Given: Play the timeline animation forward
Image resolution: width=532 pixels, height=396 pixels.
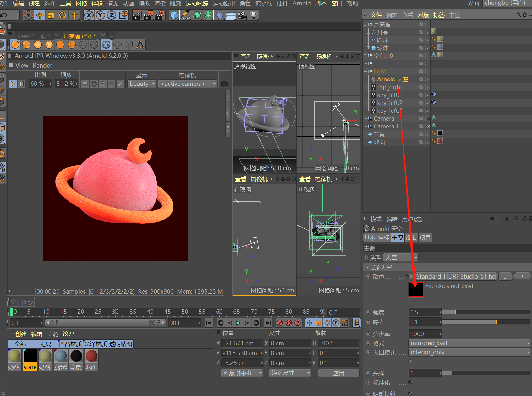Looking at the screenshot, I should tap(239, 323).
